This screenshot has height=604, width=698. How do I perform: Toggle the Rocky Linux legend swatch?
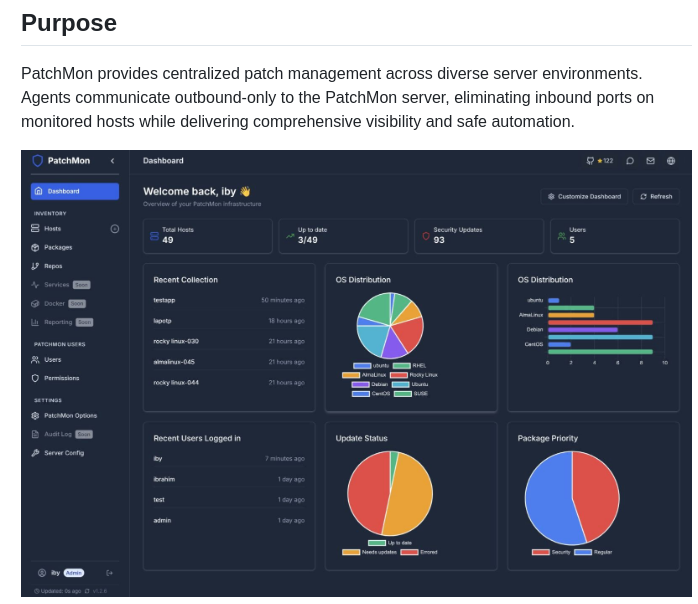pyautogui.click(x=399, y=375)
